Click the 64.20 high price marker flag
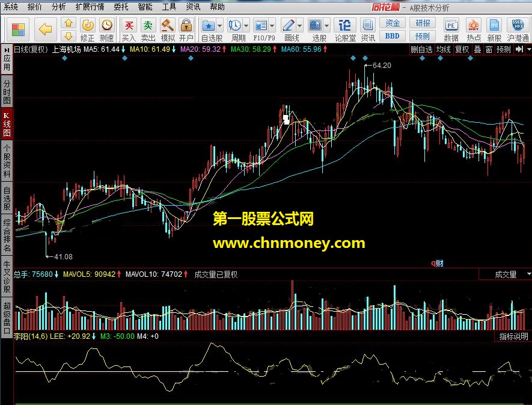532x405 pixels. pyautogui.click(x=378, y=65)
